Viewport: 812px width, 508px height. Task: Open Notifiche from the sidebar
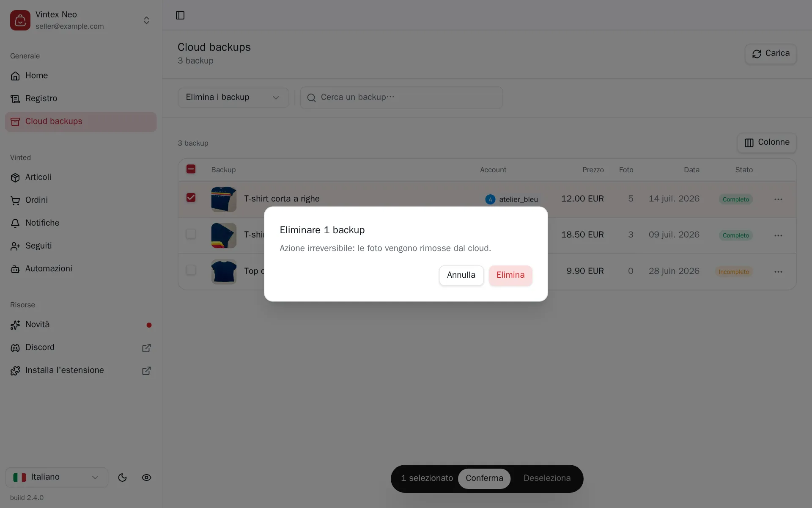pyautogui.click(x=81, y=223)
